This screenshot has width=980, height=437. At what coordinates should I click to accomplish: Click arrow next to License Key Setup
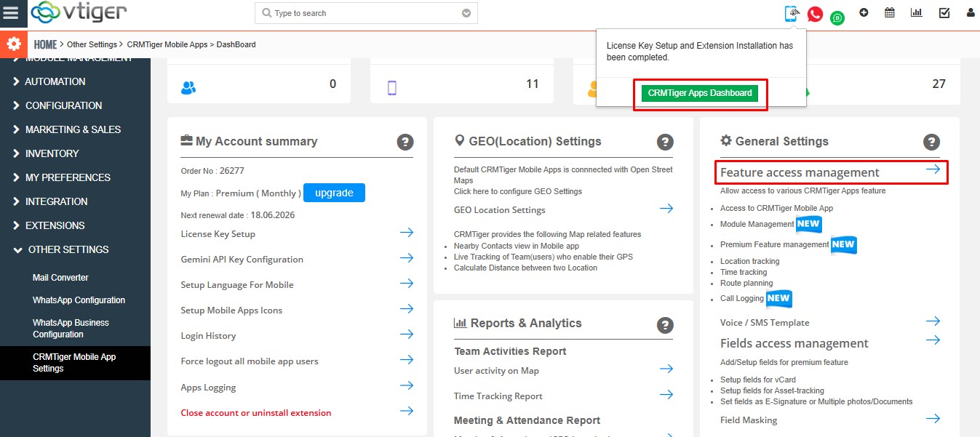tap(407, 233)
